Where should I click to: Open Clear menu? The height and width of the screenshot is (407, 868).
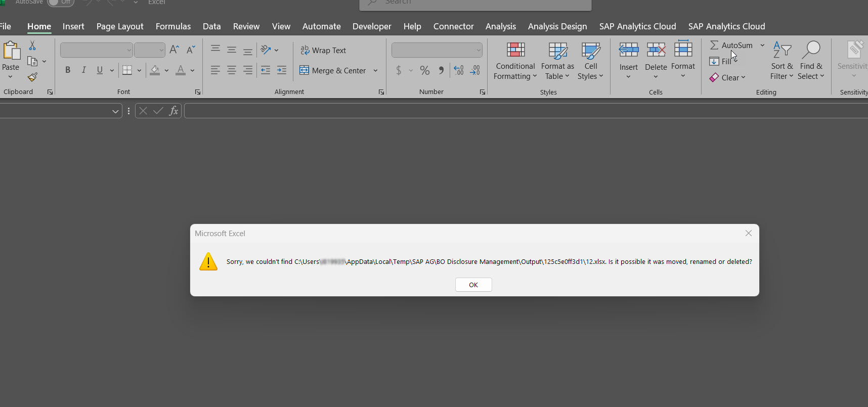[x=727, y=77]
